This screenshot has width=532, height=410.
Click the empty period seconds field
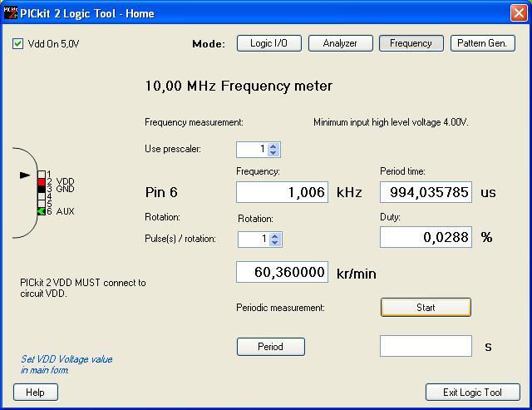426,346
